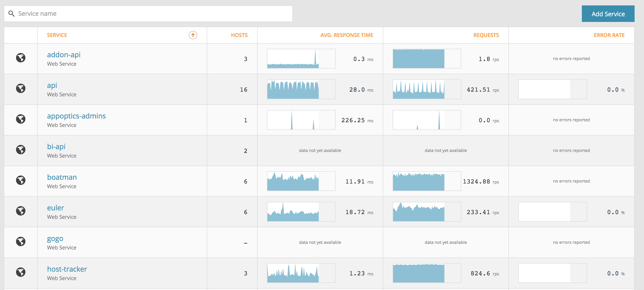The image size is (644, 290).
Task: Sort table by Avg. Response Time
Action: click(346, 35)
